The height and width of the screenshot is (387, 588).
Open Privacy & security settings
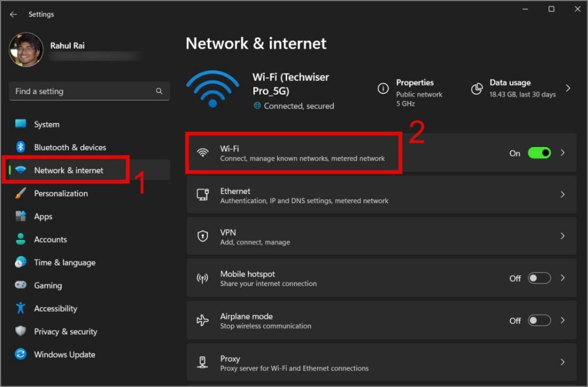(65, 331)
